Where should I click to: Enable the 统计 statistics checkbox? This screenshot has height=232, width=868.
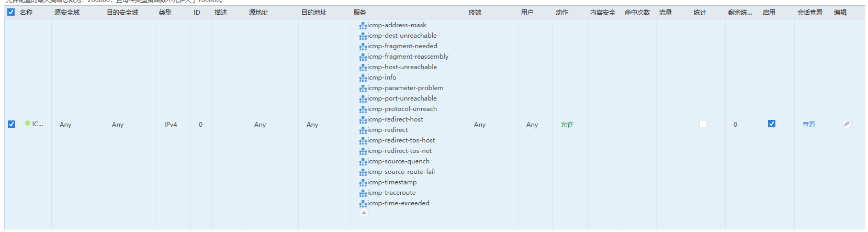[x=703, y=124]
